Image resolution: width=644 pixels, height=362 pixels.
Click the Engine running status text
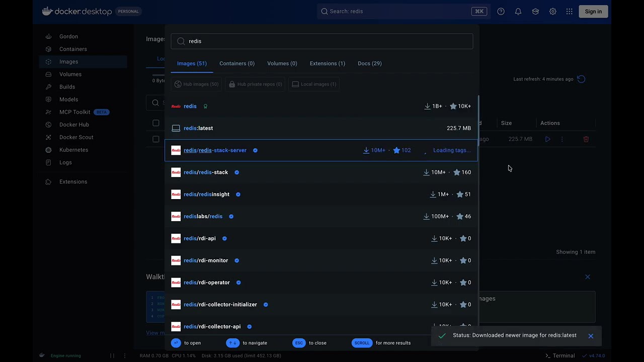tap(65, 356)
